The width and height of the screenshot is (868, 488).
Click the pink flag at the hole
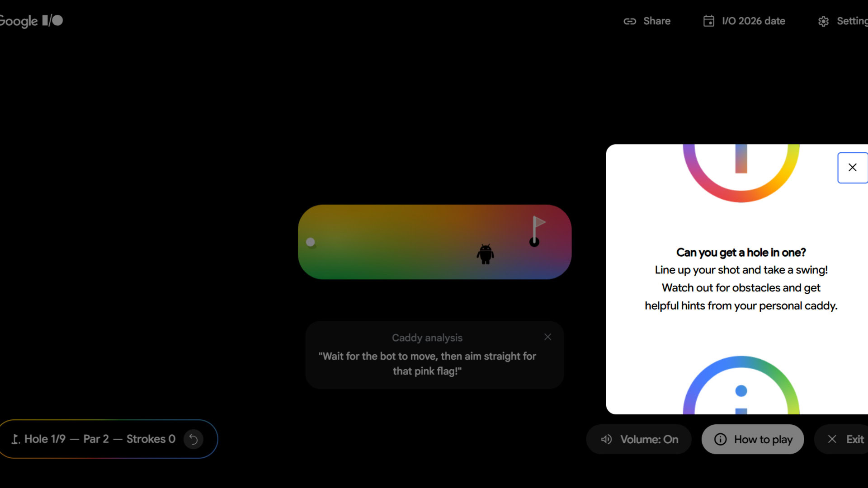coord(539,222)
